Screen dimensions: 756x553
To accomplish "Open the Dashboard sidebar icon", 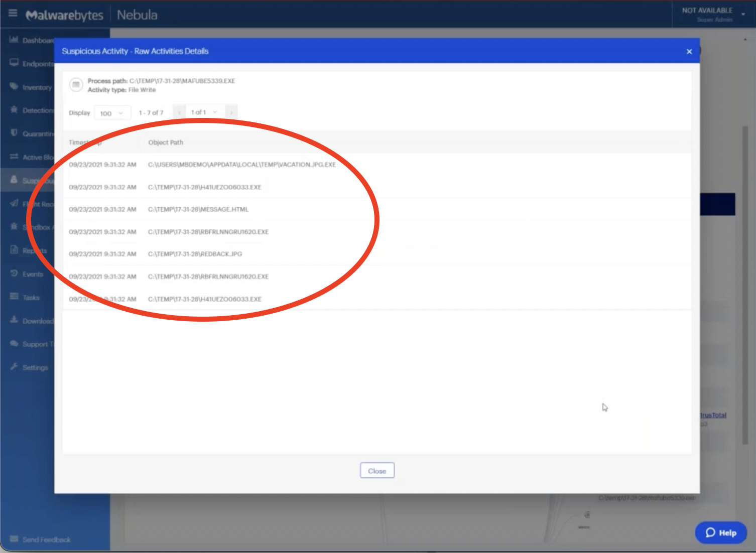I will (14, 40).
